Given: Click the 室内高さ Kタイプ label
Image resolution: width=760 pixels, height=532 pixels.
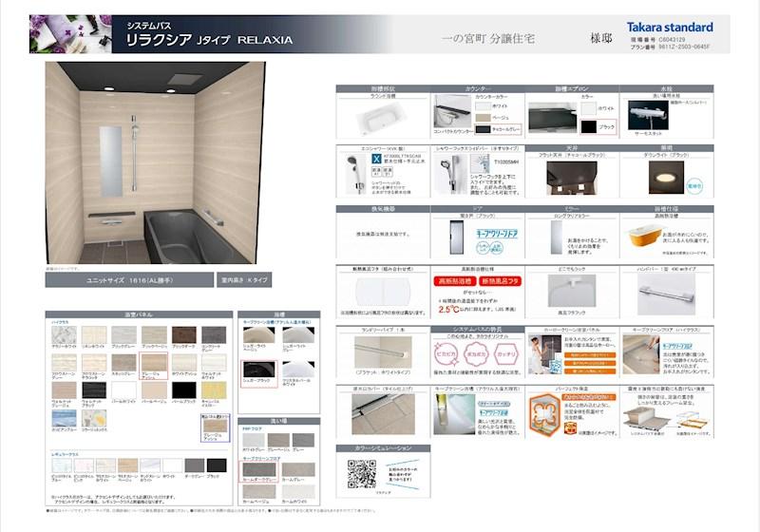Looking at the screenshot, I should [244, 280].
